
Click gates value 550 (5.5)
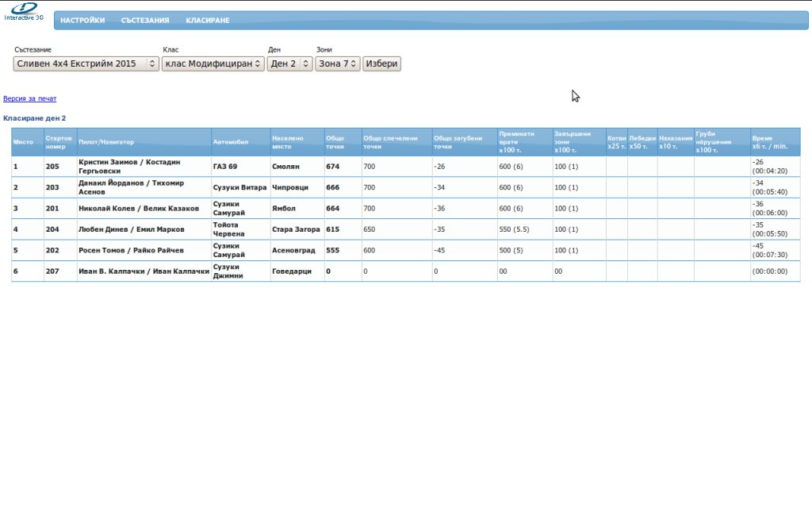pos(514,229)
